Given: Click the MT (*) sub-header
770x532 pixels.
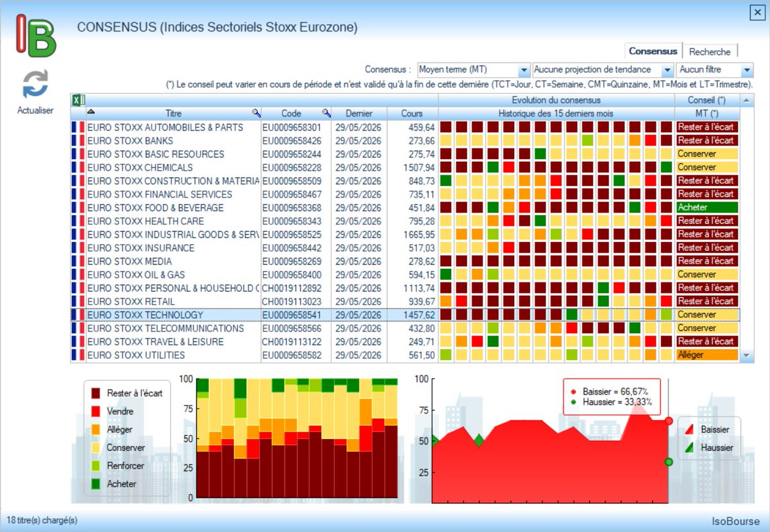Looking at the screenshot, I should click(706, 114).
